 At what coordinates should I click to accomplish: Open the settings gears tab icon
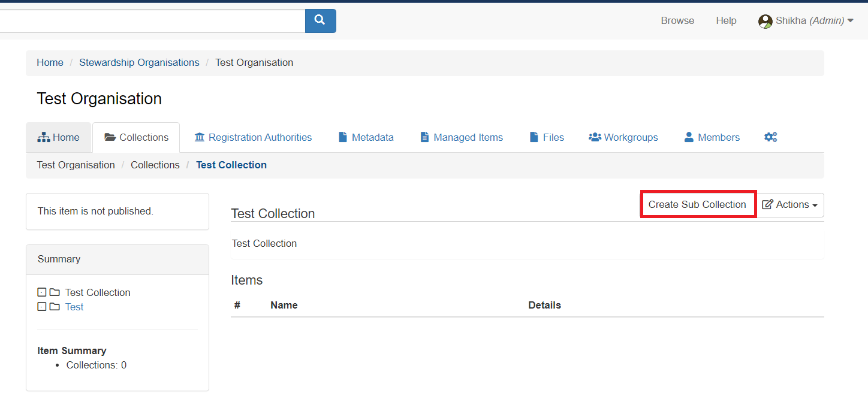point(770,137)
